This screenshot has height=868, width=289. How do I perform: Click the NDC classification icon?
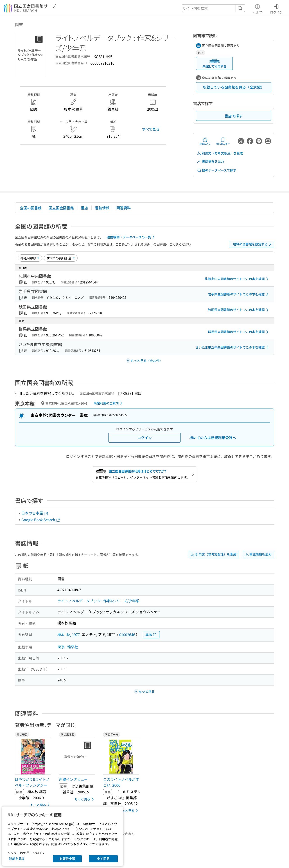tap(113, 129)
